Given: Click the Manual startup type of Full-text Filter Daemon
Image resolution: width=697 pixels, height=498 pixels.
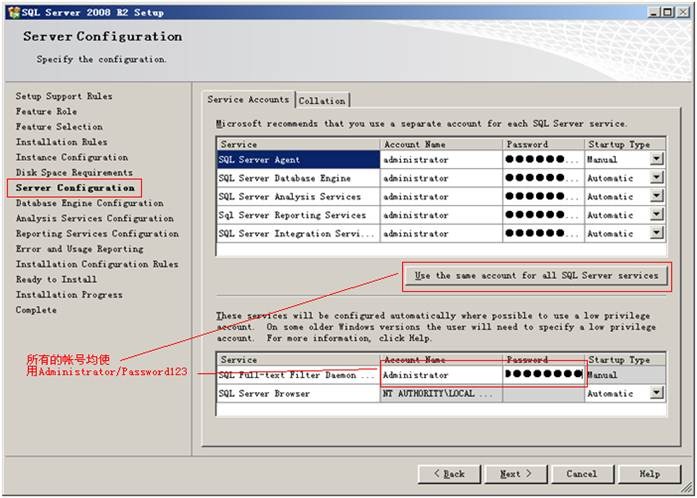Looking at the screenshot, I should [625, 375].
